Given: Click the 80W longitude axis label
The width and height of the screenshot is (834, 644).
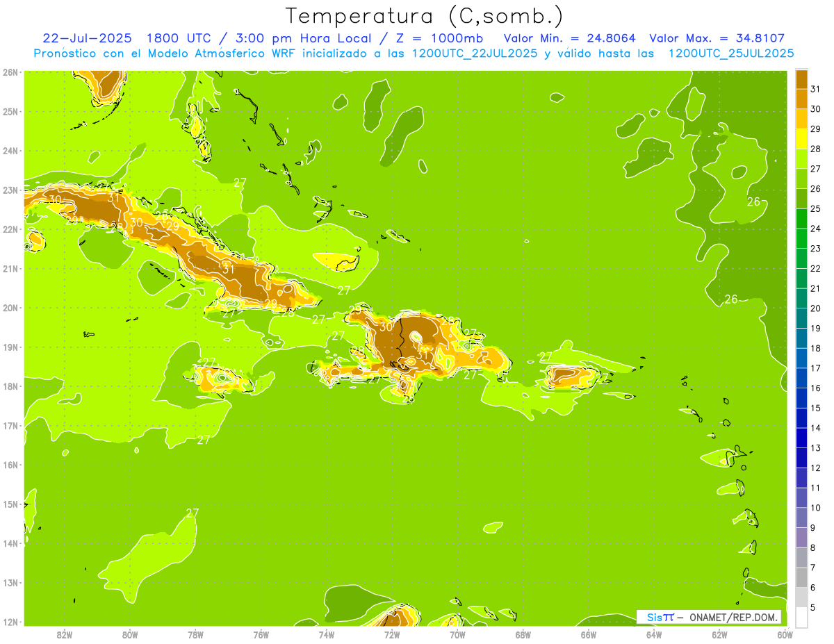Looking at the screenshot, I should click(x=130, y=634).
